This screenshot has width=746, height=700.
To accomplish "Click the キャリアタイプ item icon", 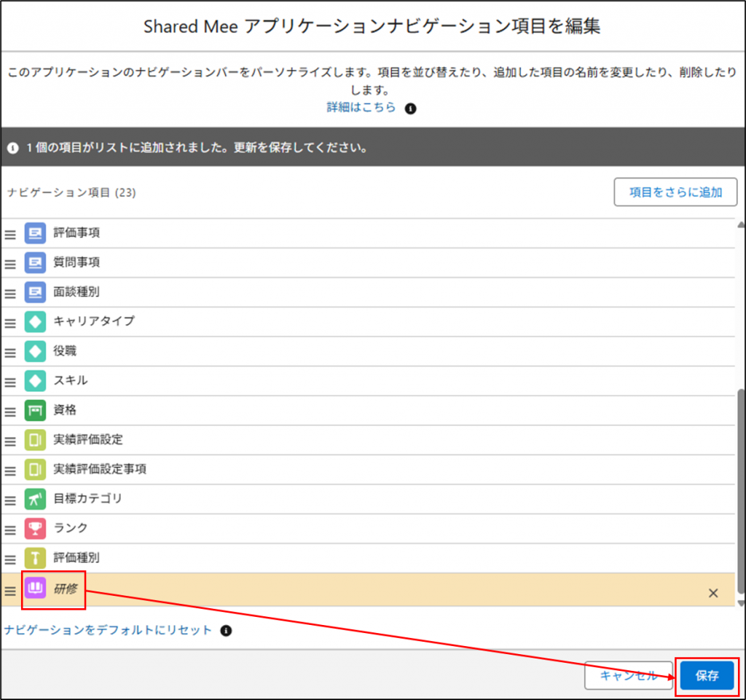I will click(x=35, y=321).
